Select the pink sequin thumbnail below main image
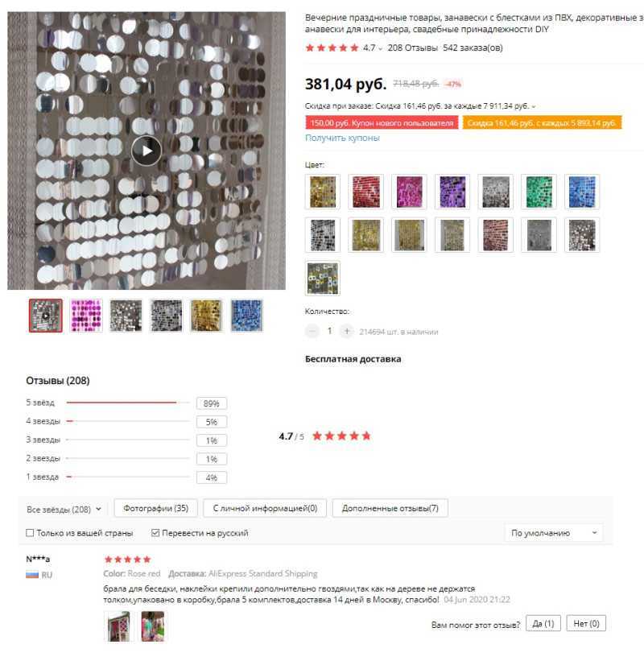This screenshot has height=665, width=644. point(86,316)
